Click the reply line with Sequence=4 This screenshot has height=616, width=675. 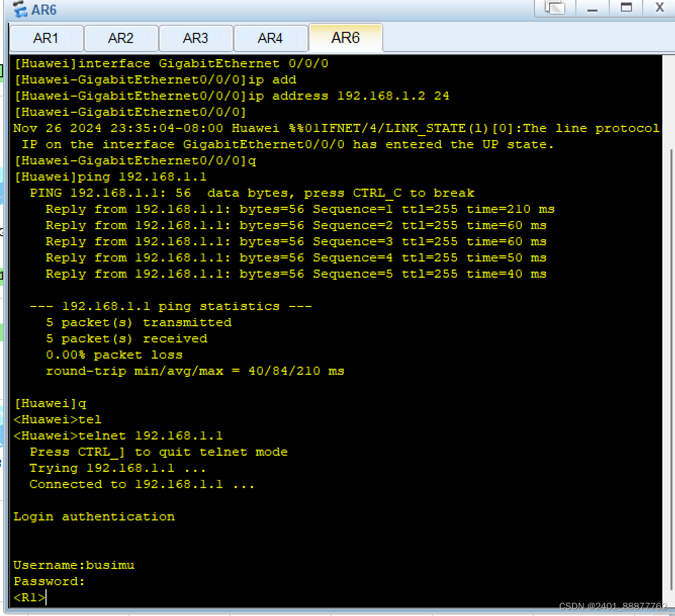(296, 258)
